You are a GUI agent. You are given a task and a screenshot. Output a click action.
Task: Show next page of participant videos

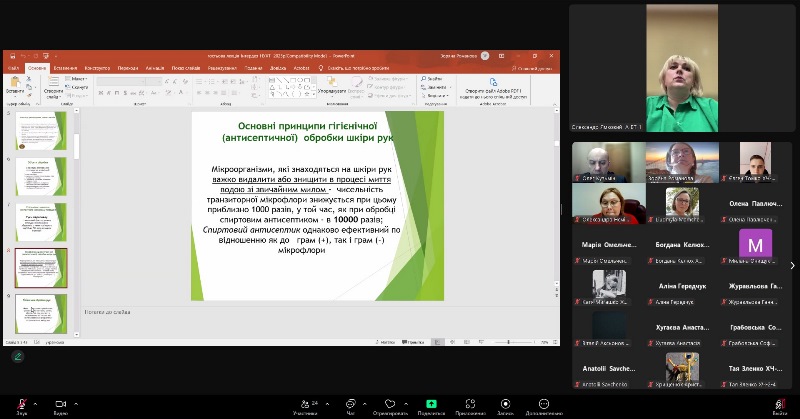[x=792, y=265]
